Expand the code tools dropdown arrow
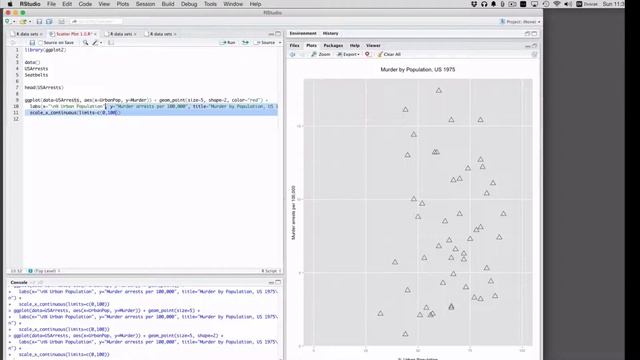The image size is (640, 360). (101, 43)
